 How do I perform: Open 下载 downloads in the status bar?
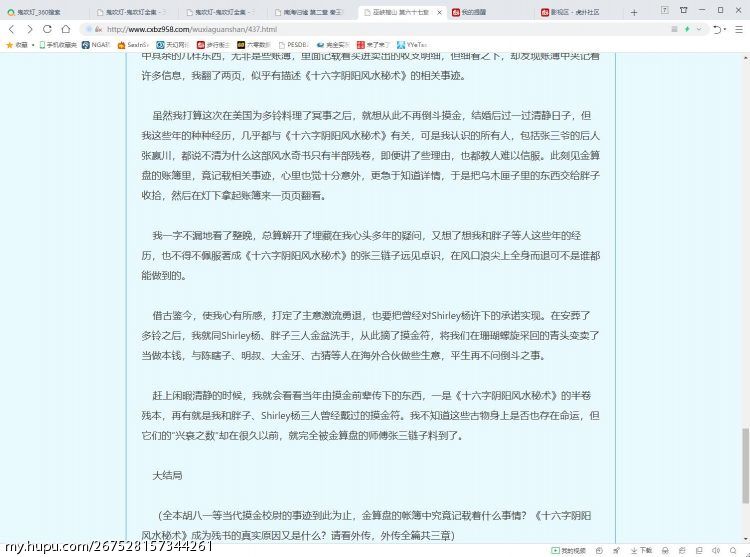(x=641, y=551)
